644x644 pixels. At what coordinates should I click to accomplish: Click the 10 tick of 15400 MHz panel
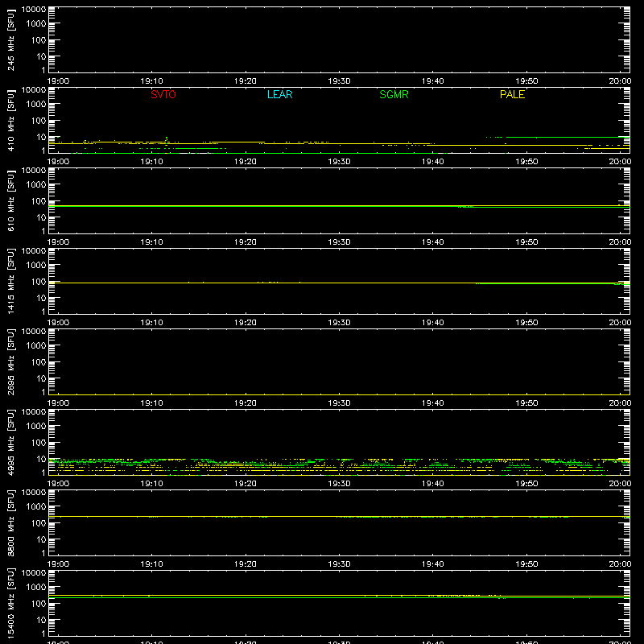pyautogui.click(x=41, y=620)
